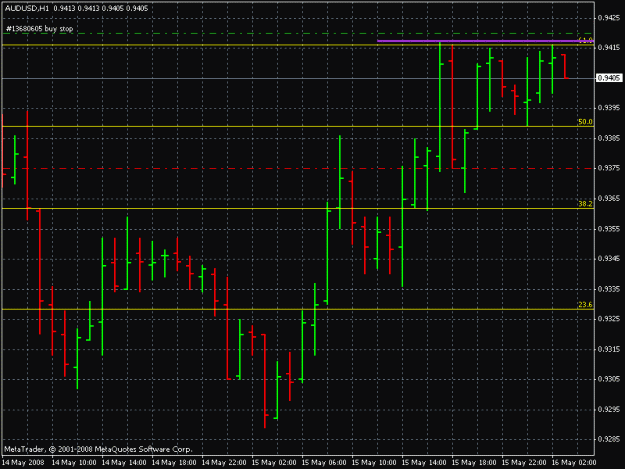Click the current price box 0.9405
The height and width of the screenshot is (469, 625).
click(x=609, y=78)
